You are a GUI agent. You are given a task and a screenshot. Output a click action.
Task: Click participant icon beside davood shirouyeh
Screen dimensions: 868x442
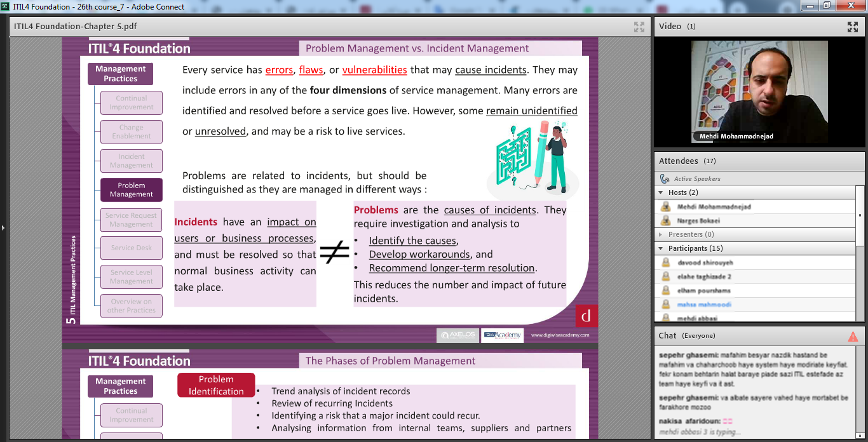(666, 263)
